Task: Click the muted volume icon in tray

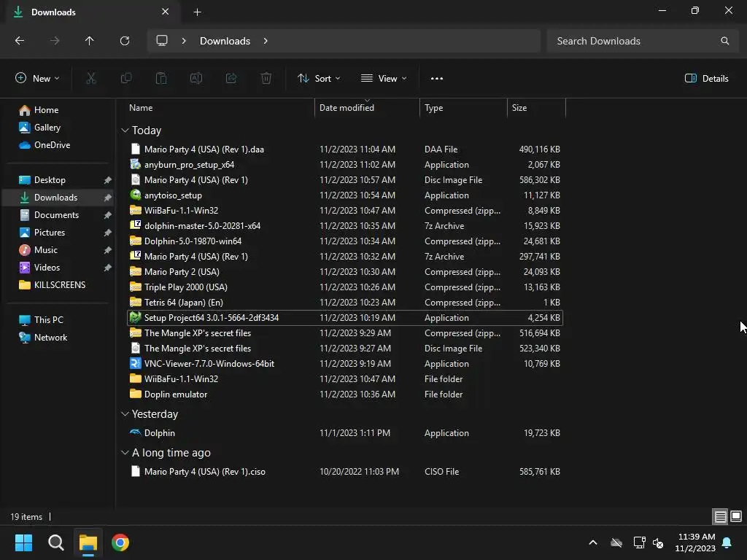Action: point(658,542)
